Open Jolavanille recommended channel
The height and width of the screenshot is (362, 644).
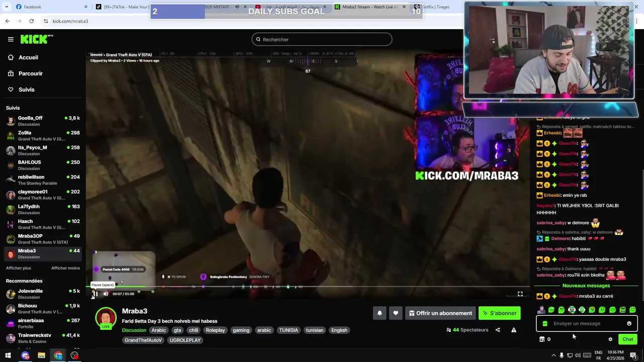click(43, 294)
